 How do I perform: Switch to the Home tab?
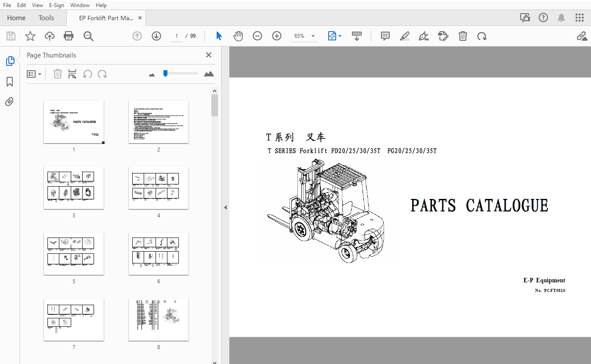(16, 18)
